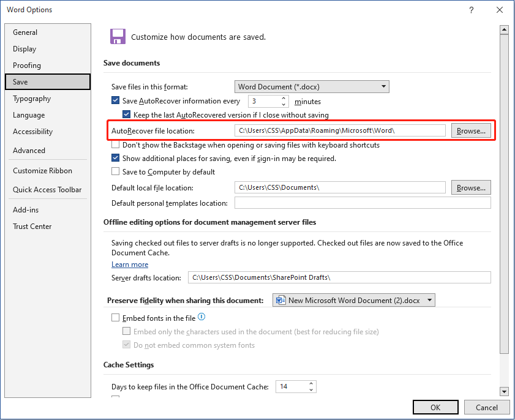Screen dimensions: 515x420
Task: Click the purple floppy disk save icon
Action: pos(118,37)
